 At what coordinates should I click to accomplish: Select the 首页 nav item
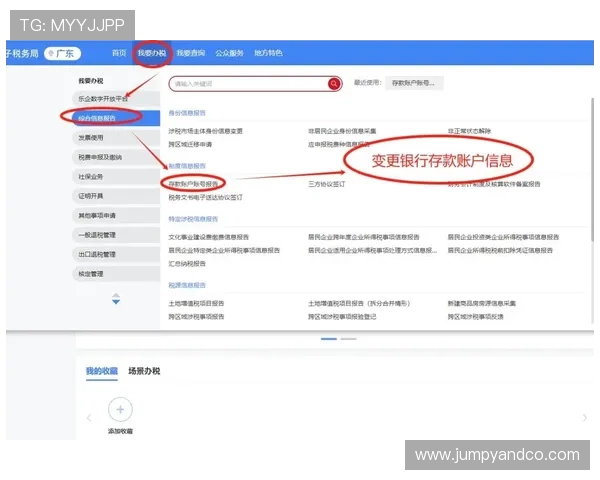[x=119, y=53]
